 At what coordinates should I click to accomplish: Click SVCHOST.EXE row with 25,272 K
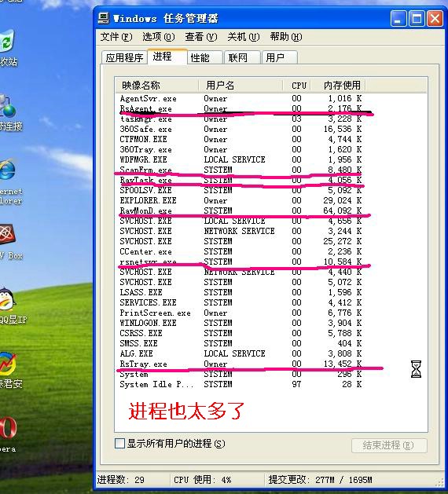tap(241, 241)
